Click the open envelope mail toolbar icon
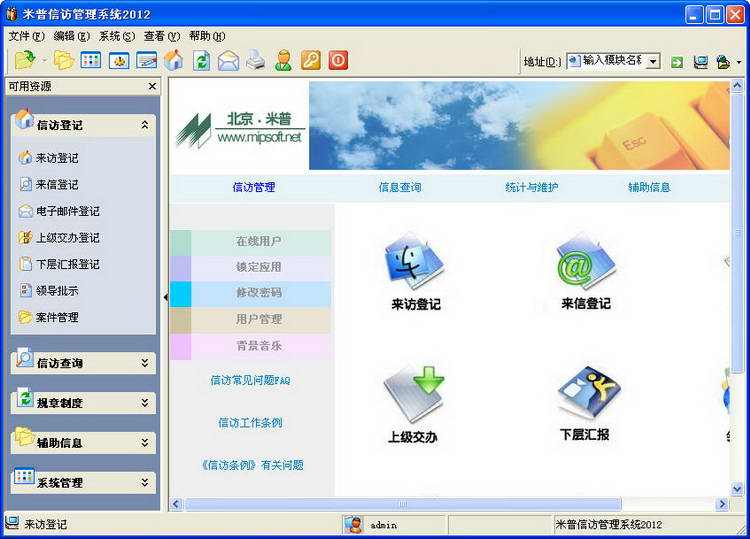This screenshot has width=750, height=539. (228, 61)
